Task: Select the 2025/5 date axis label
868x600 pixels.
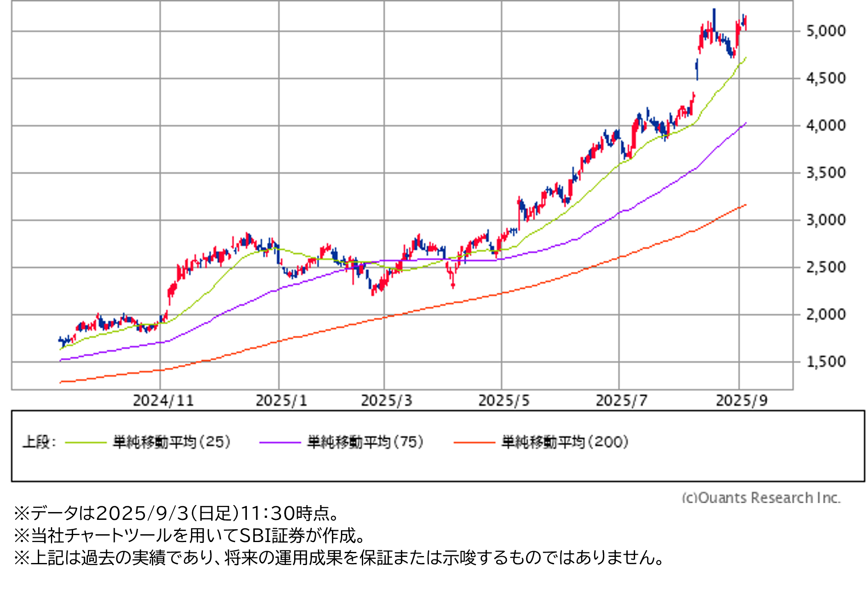Action: click(504, 401)
